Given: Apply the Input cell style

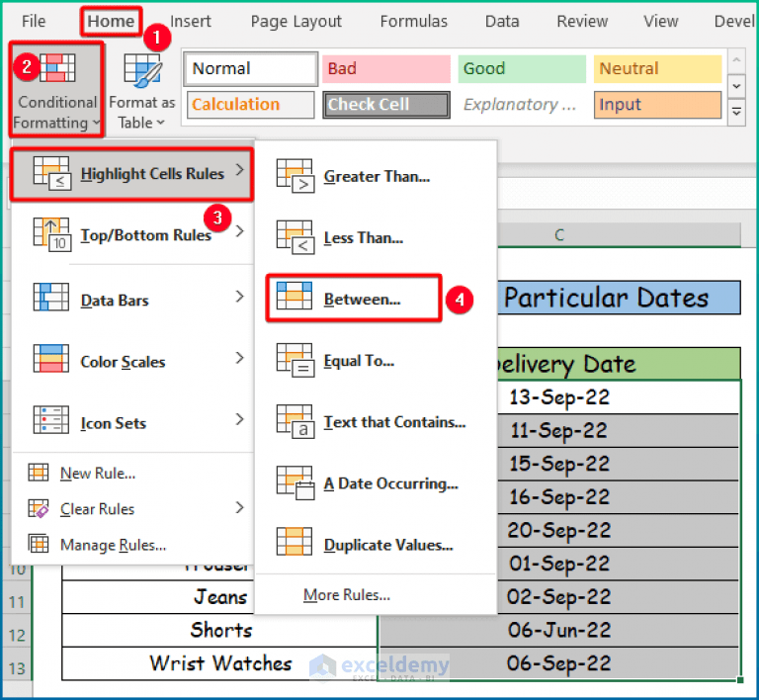Looking at the screenshot, I should point(658,105).
